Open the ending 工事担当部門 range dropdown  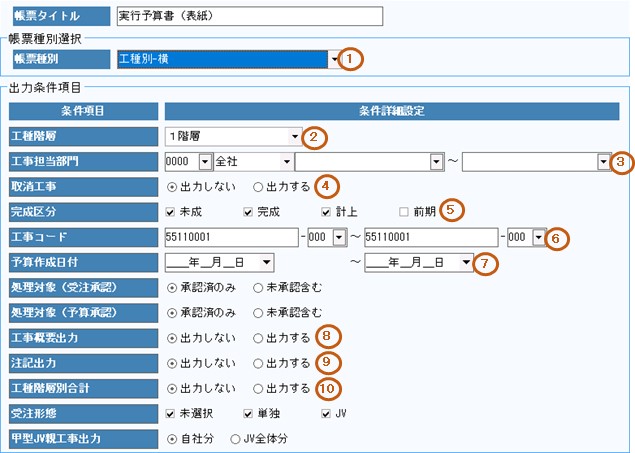[603, 161]
